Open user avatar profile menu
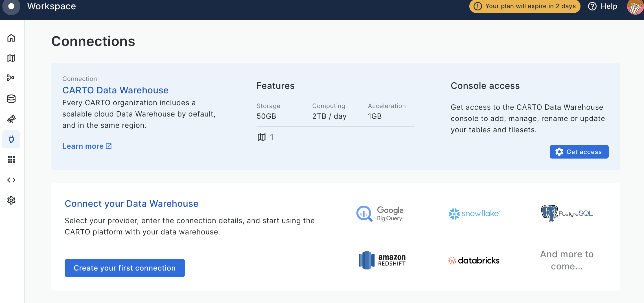The width and height of the screenshot is (644, 303). pyautogui.click(x=635, y=7)
